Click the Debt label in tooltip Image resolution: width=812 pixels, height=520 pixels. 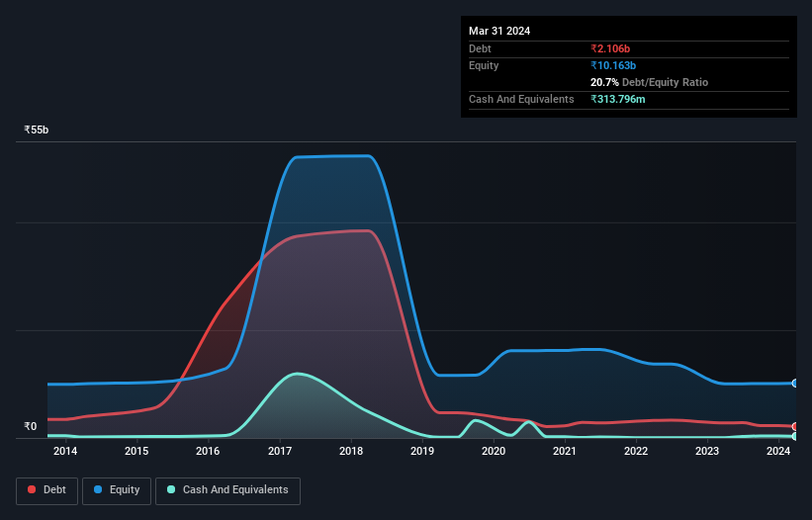pyautogui.click(x=480, y=48)
